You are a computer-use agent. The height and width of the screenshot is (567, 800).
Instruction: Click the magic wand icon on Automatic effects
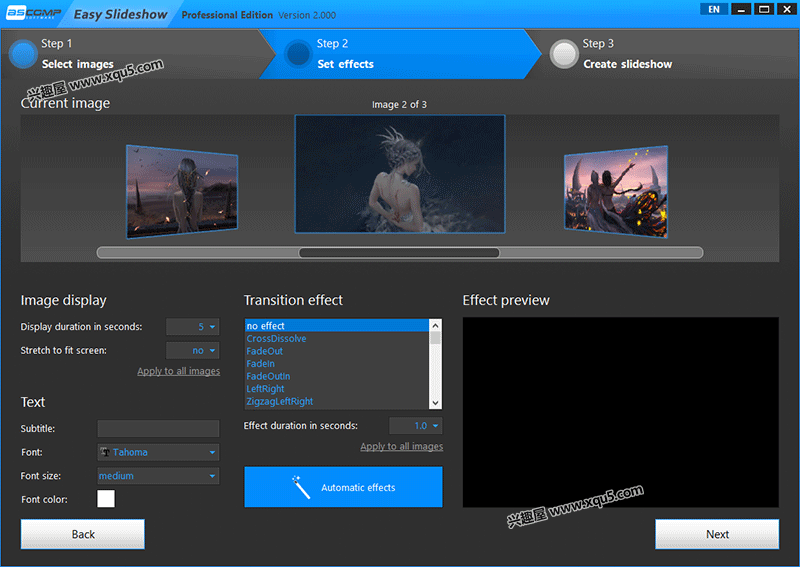tap(301, 487)
